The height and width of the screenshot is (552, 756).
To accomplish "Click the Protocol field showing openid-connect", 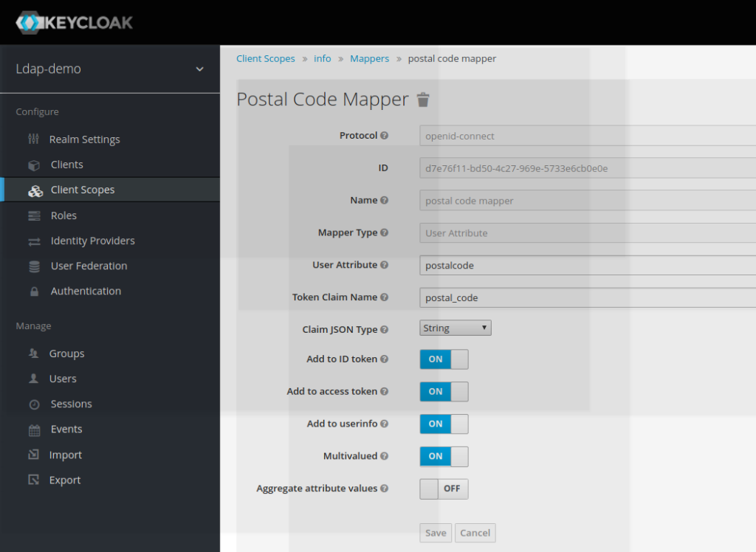I will (588, 136).
